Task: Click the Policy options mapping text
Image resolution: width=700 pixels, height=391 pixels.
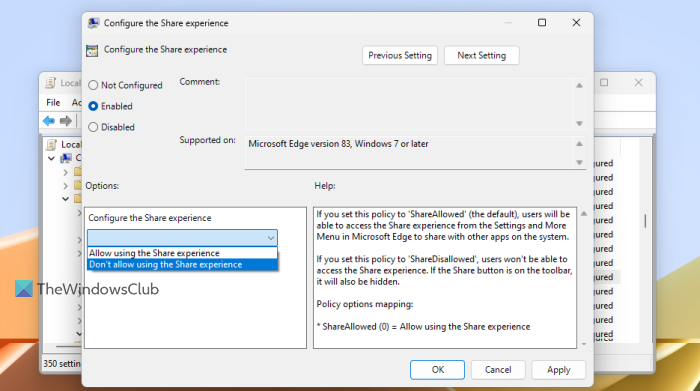Action: click(365, 304)
